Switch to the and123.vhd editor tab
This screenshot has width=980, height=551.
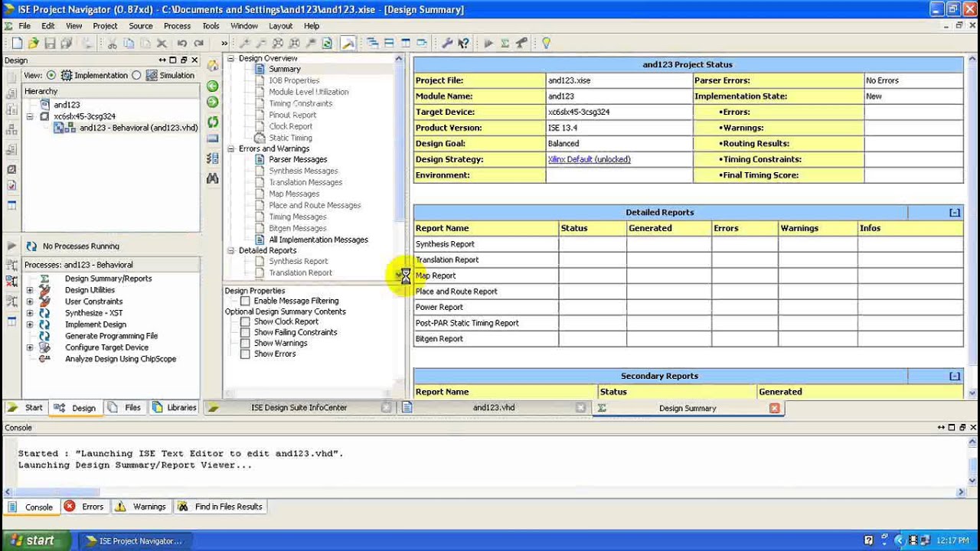point(493,408)
